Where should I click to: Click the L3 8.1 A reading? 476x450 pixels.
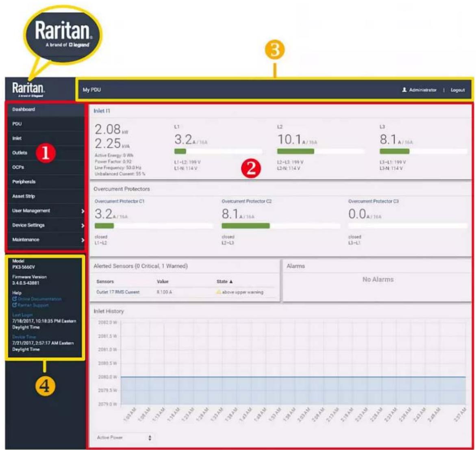(x=396, y=140)
